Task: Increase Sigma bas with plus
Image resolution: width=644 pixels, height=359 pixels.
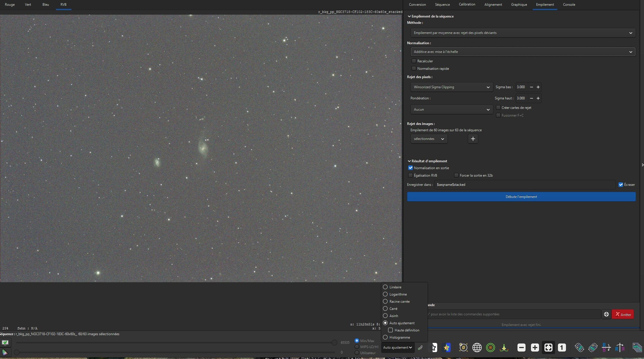Action: click(538, 87)
